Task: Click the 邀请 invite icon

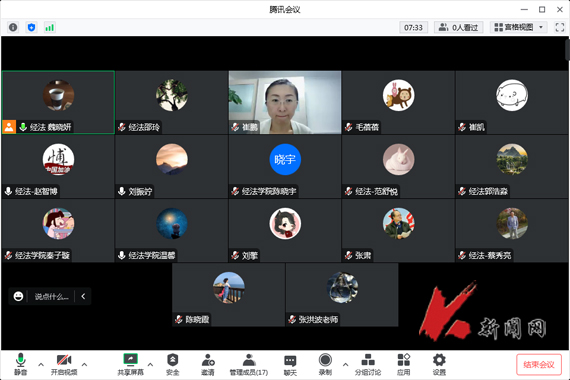Action: pyautogui.click(x=208, y=364)
